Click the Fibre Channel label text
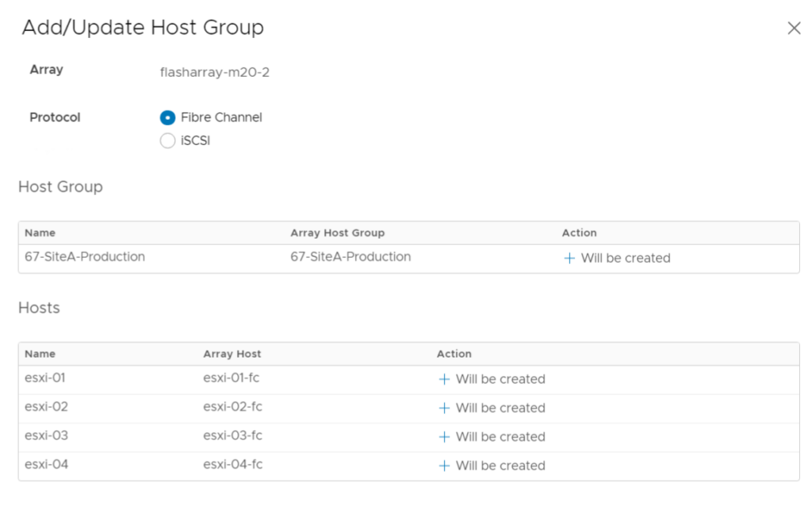Image resolution: width=812 pixels, height=514 pixels. click(221, 117)
